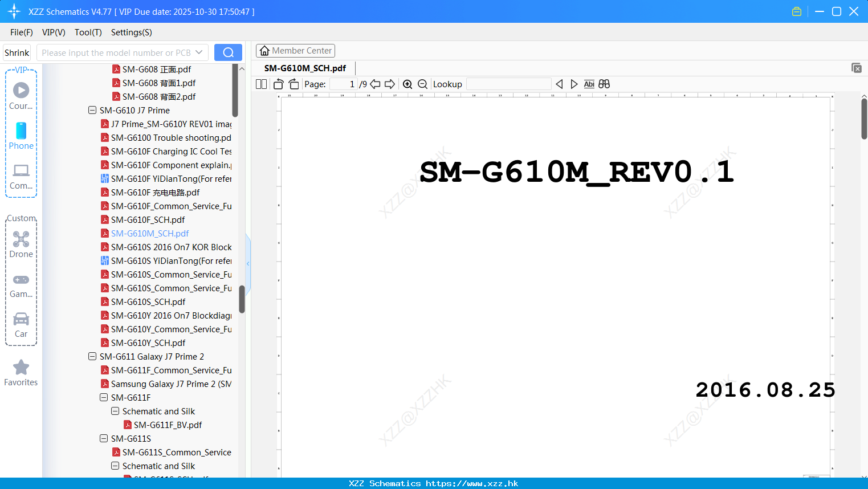Open the Car sidebar category
Image resolution: width=868 pixels, height=489 pixels.
click(21, 325)
